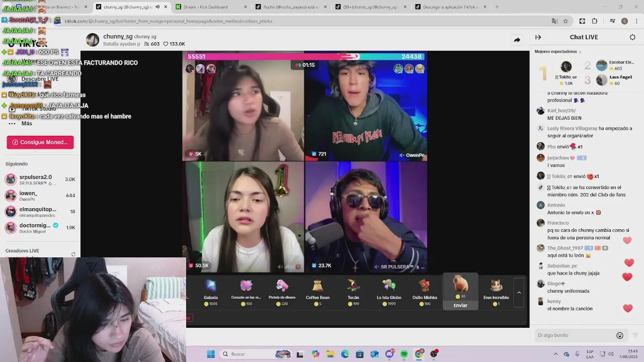Expand the gift tray with up chevron
The height and width of the screenshot is (362, 644).
[x=519, y=293]
